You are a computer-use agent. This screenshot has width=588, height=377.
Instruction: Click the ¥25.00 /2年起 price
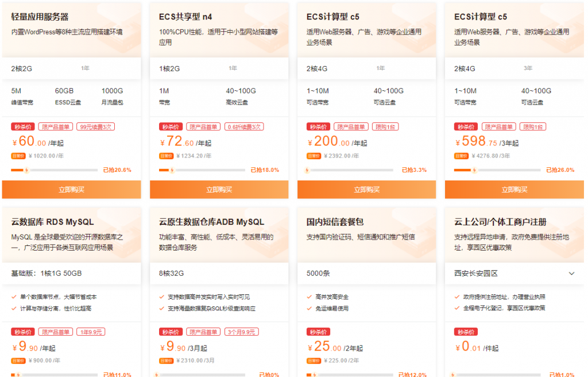point(335,347)
